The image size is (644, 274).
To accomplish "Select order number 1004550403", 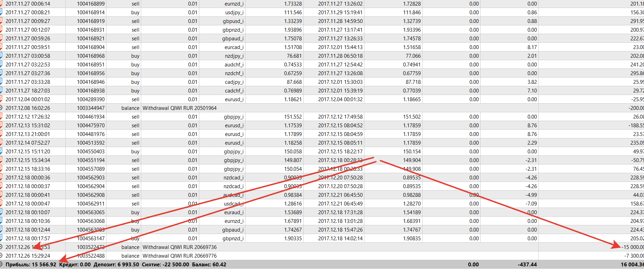I will (x=91, y=151).
